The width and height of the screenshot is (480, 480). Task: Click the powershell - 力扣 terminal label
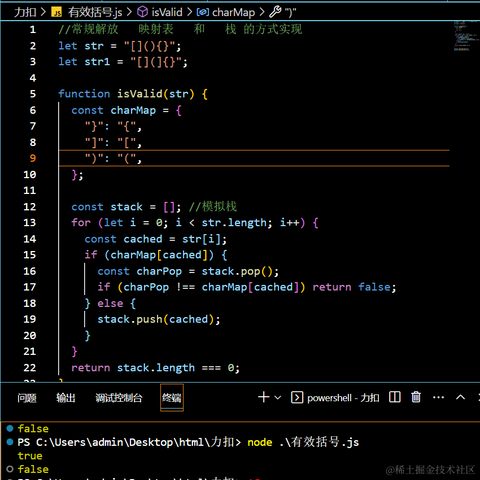pyautogui.click(x=343, y=398)
